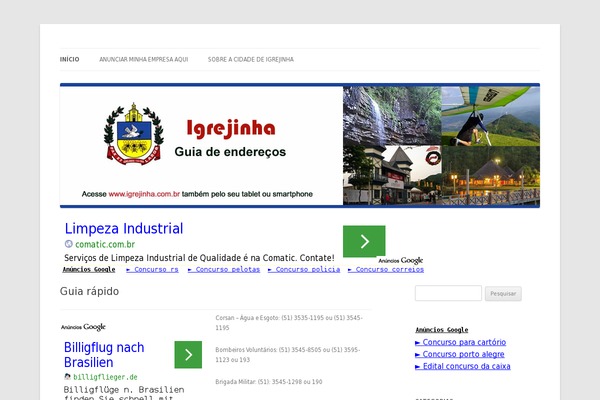
Task: Click the green arrow on Limpeza Industrial ad
Action: [364, 241]
